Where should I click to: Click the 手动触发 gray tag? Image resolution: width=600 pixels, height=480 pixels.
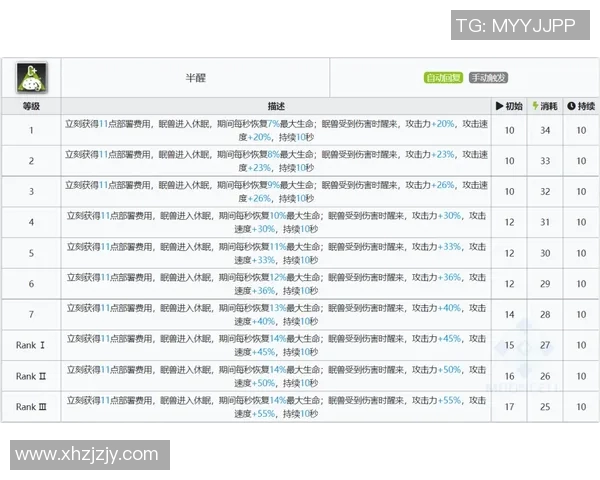[488, 78]
